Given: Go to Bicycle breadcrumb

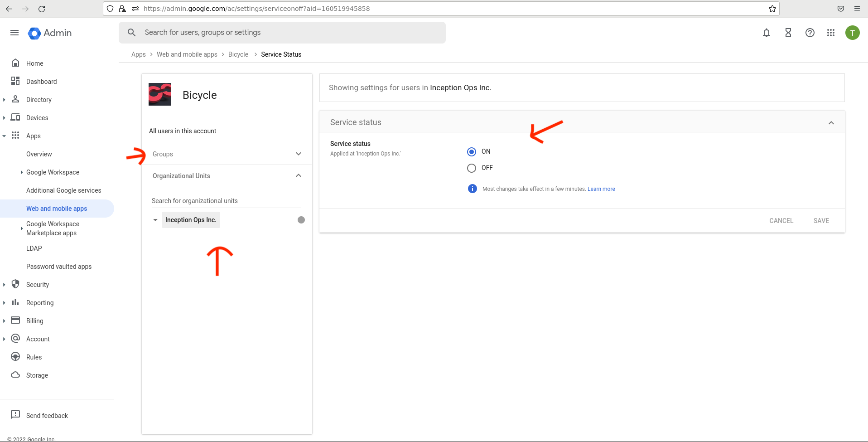Looking at the screenshot, I should pyautogui.click(x=238, y=54).
